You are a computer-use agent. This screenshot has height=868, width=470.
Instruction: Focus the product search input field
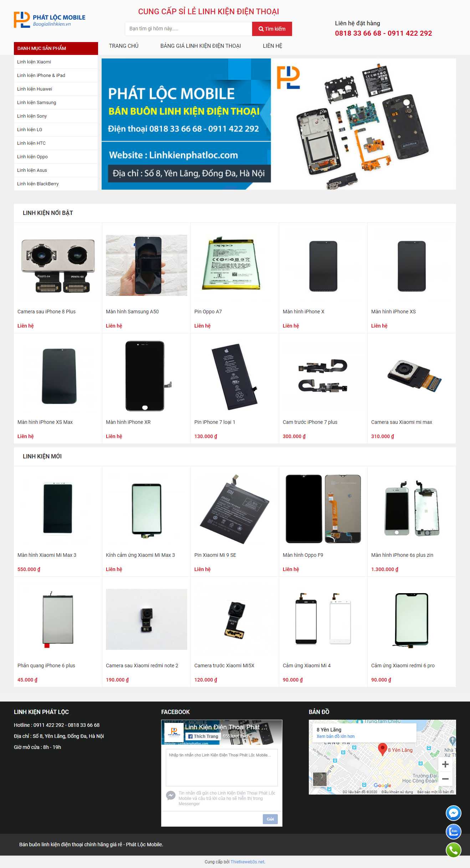[x=188, y=29]
